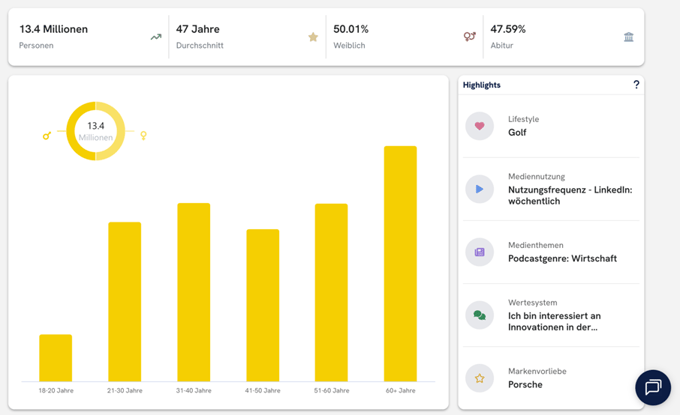Select the female symbol by the donut
The image size is (680, 415).
pyautogui.click(x=144, y=135)
